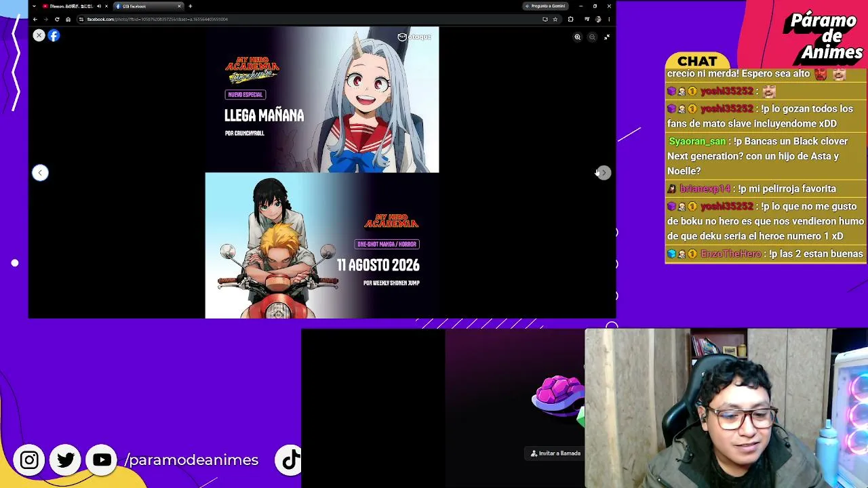Open the browser three-dot menu

coord(608,19)
